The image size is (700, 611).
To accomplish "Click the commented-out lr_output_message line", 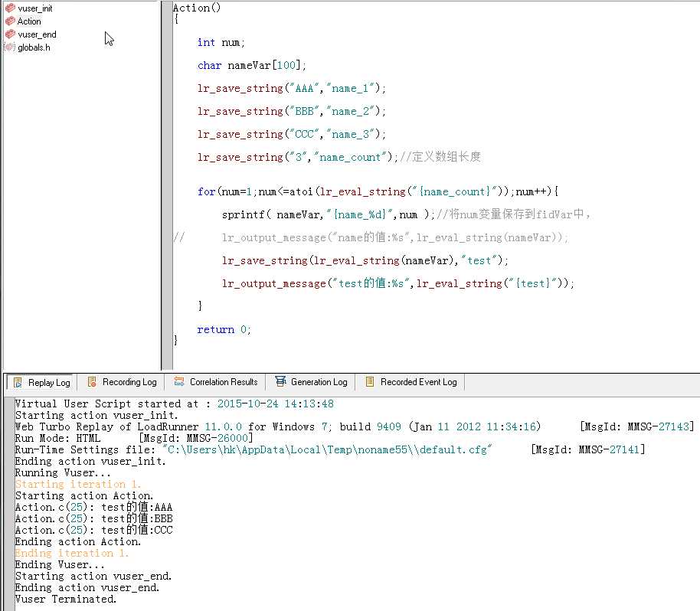I will [x=371, y=237].
